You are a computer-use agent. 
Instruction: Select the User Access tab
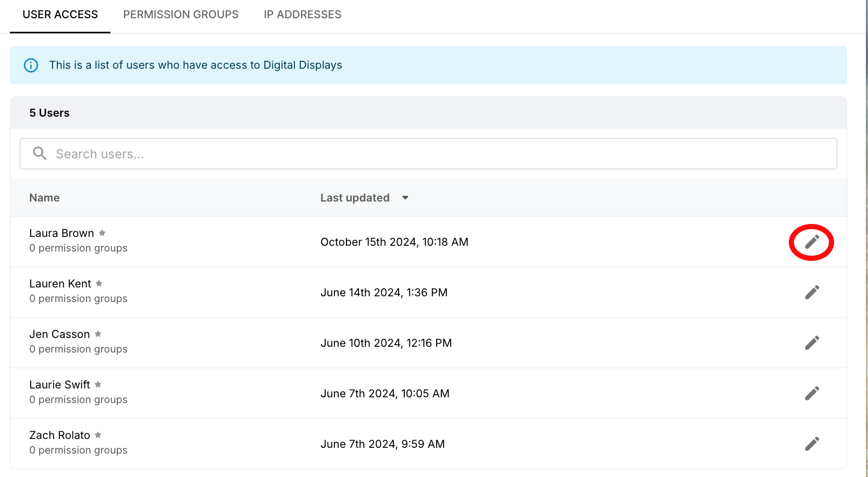tap(60, 15)
